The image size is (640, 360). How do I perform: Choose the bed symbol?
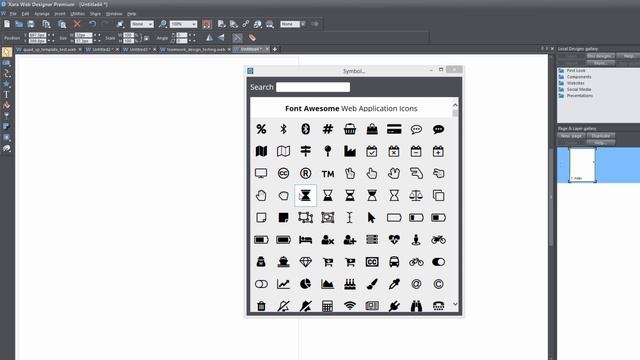click(306, 240)
